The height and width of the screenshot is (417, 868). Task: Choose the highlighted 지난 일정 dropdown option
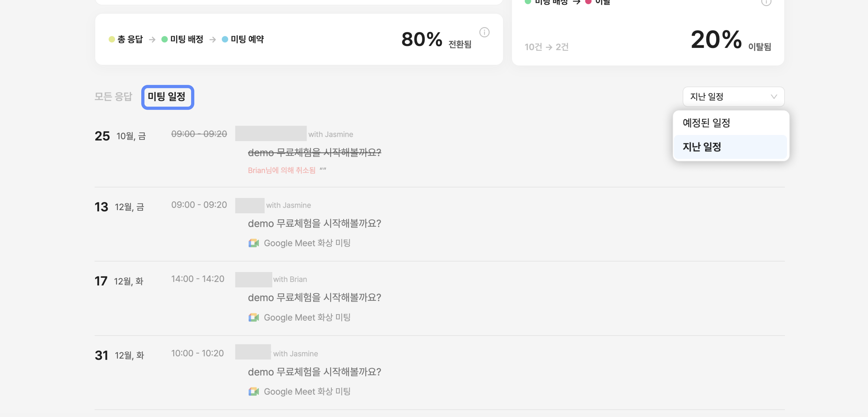(x=702, y=147)
